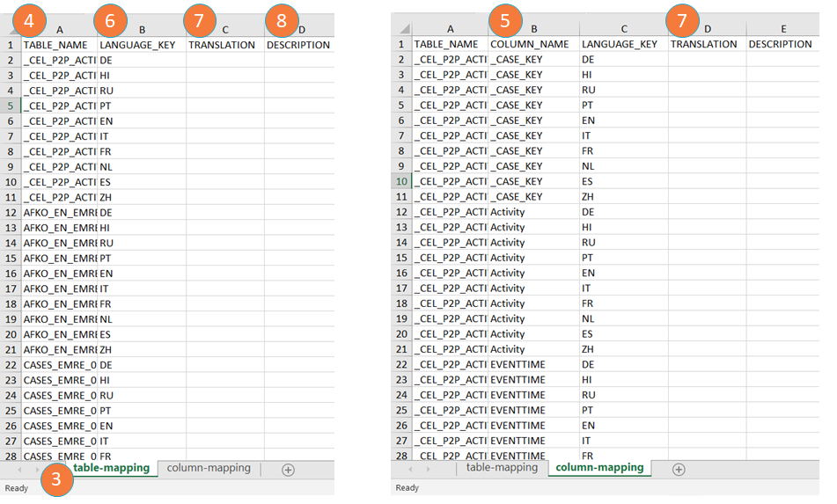Select column C header in the right sheet

(x=624, y=29)
